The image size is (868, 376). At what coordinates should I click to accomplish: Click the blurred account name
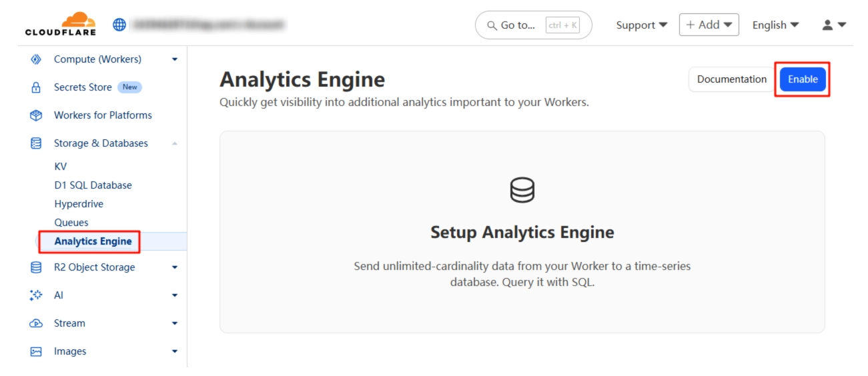point(209,25)
